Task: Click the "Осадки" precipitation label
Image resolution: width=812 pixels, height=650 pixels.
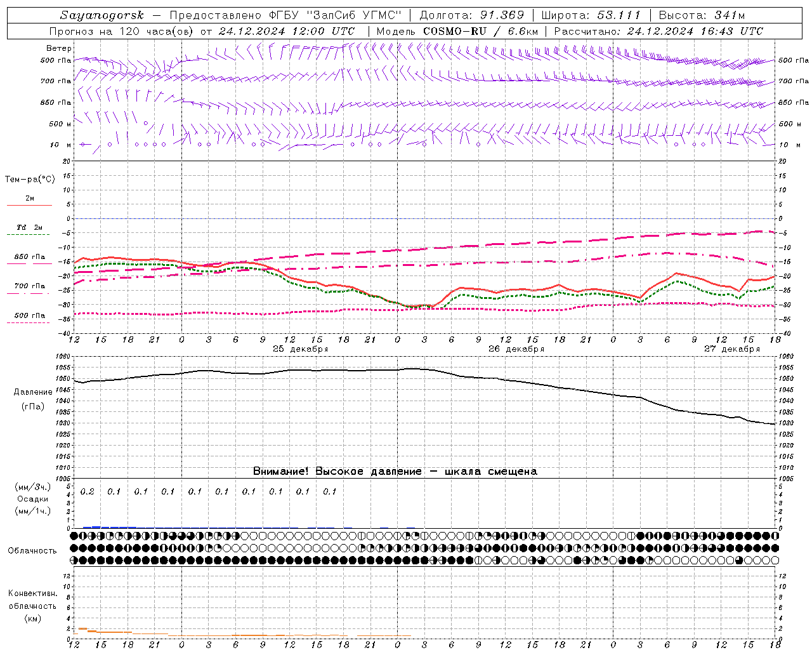Action: [x=32, y=499]
